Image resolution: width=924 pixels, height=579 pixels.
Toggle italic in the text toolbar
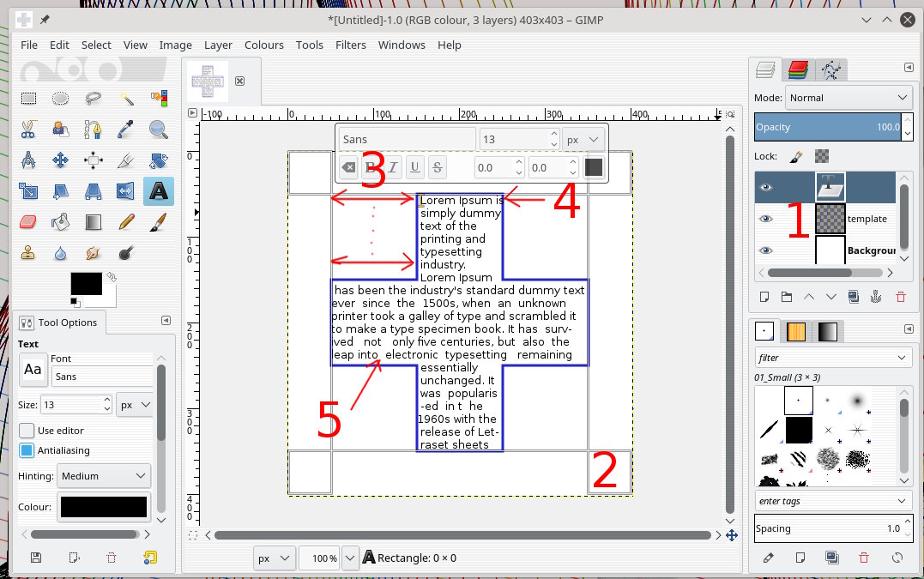(393, 168)
